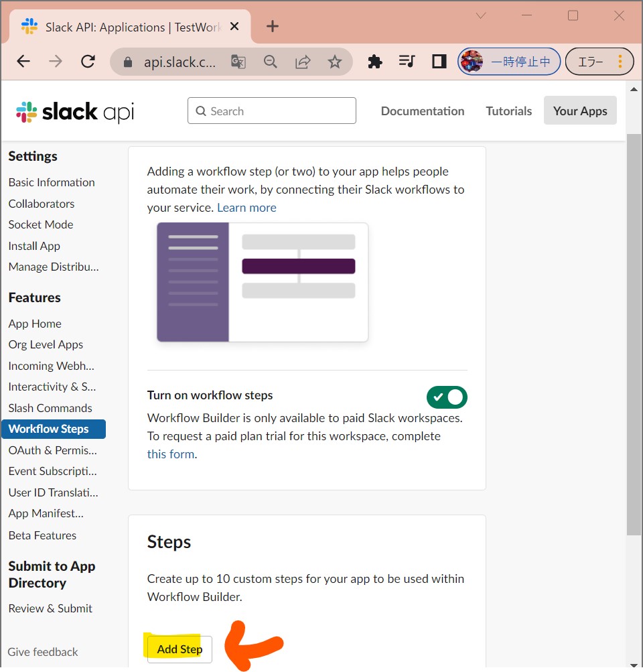This screenshot has width=643, height=672.
Task: Follow the Learn more link
Action: (x=246, y=208)
